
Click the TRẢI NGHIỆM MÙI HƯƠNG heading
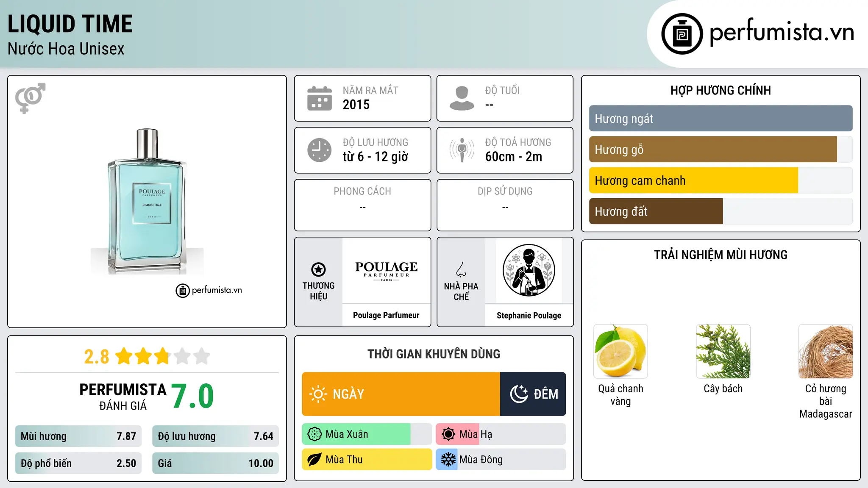[x=721, y=255]
